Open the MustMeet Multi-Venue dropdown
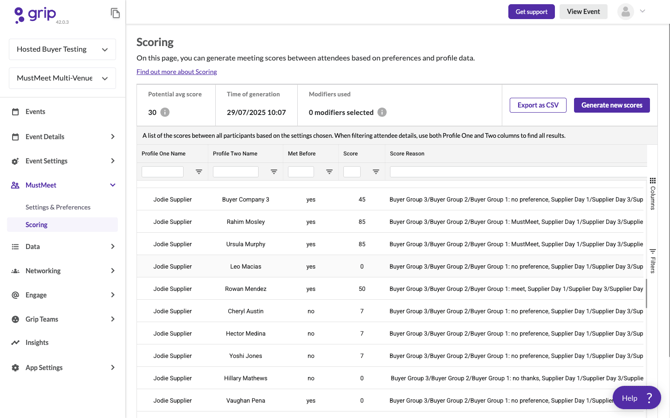This screenshot has height=418, width=670. point(62,78)
